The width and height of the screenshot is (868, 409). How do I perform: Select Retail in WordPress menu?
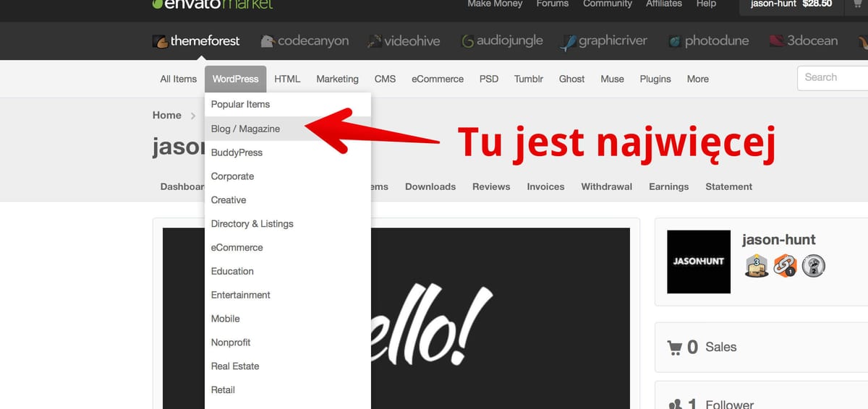click(x=288, y=390)
